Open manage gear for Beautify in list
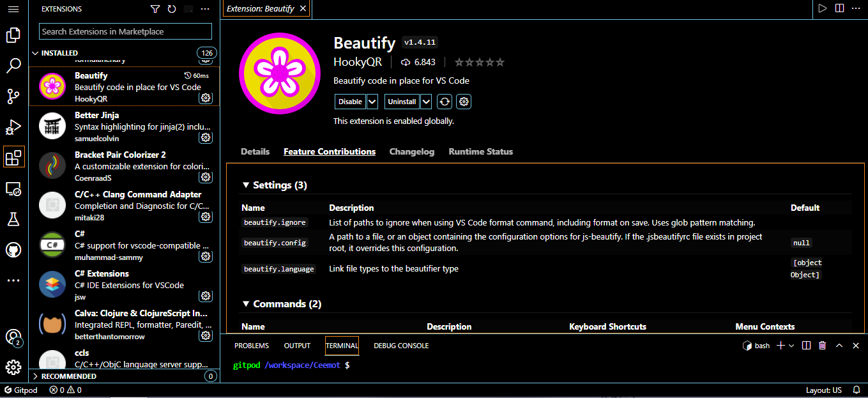 (206, 98)
